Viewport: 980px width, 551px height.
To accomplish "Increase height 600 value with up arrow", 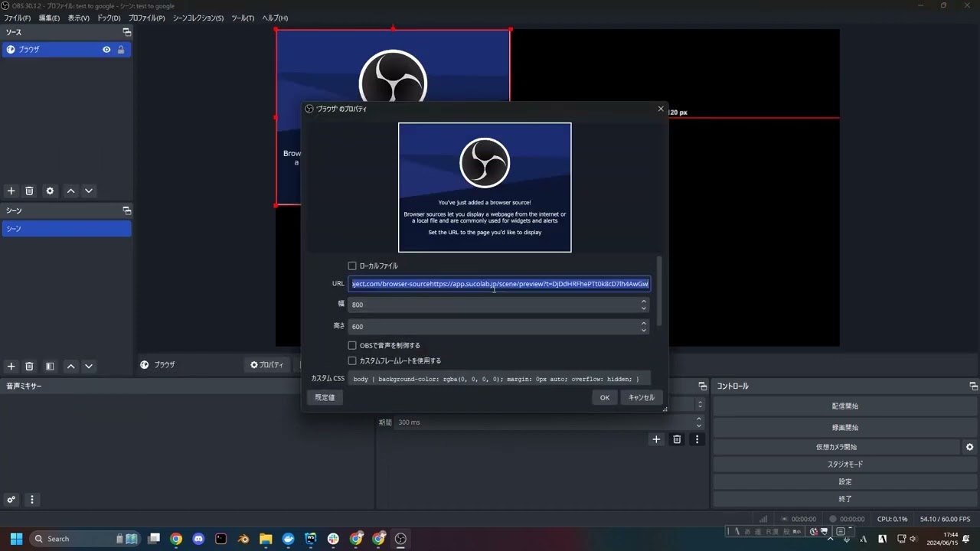I will (644, 323).
